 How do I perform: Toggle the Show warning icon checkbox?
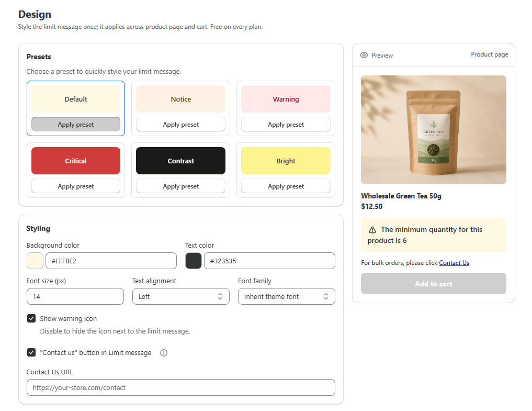[31, 318]
